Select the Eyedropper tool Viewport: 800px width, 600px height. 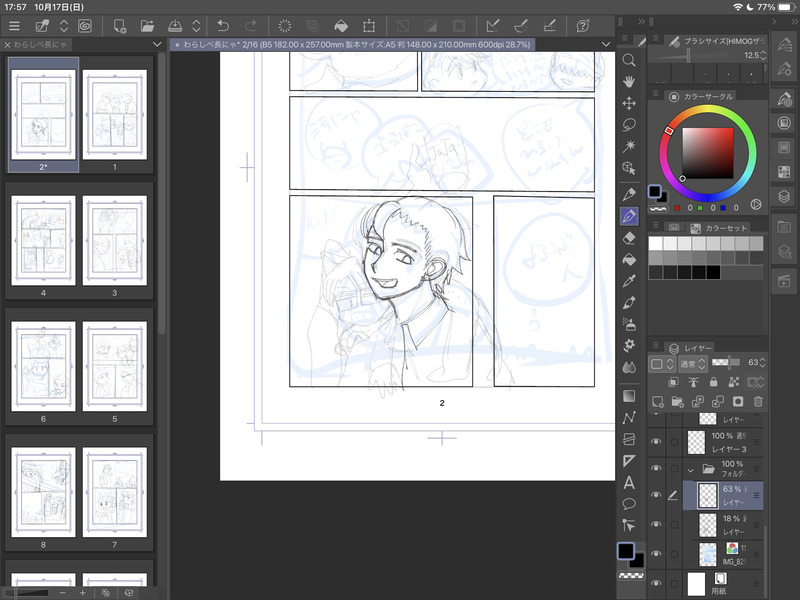[x=629, y=281]
